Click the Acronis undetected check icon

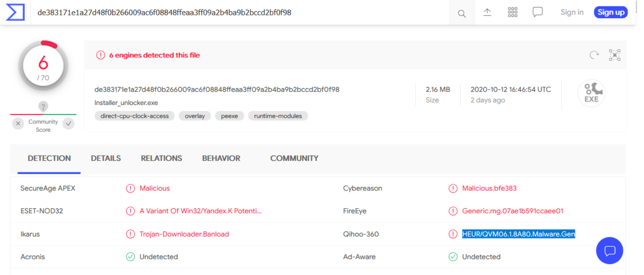[x=130, y=257]
